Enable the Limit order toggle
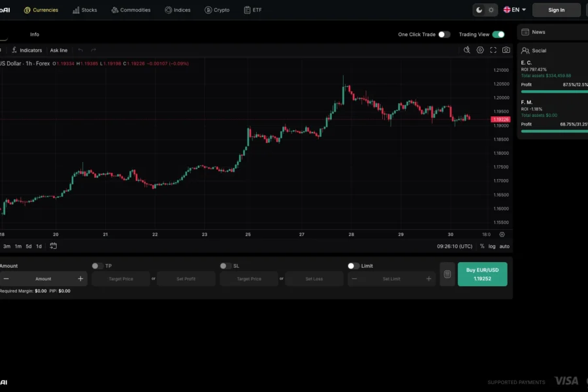The image size is (588, 392). tap(353, 266)
